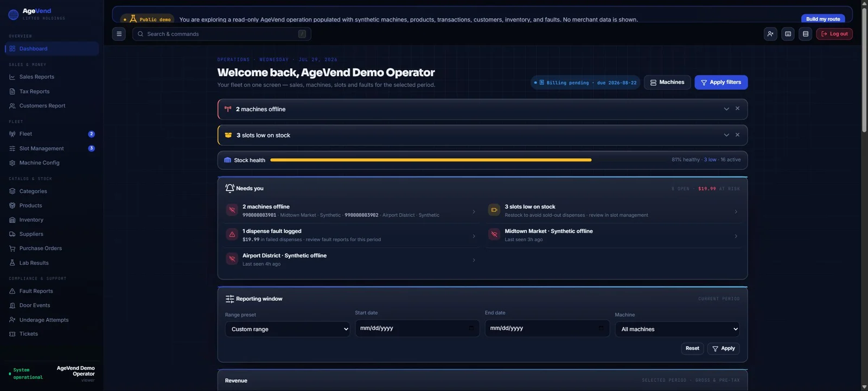Screen dimensions: 868x391
Task: Click the Log out button
Action: (834, 34)
